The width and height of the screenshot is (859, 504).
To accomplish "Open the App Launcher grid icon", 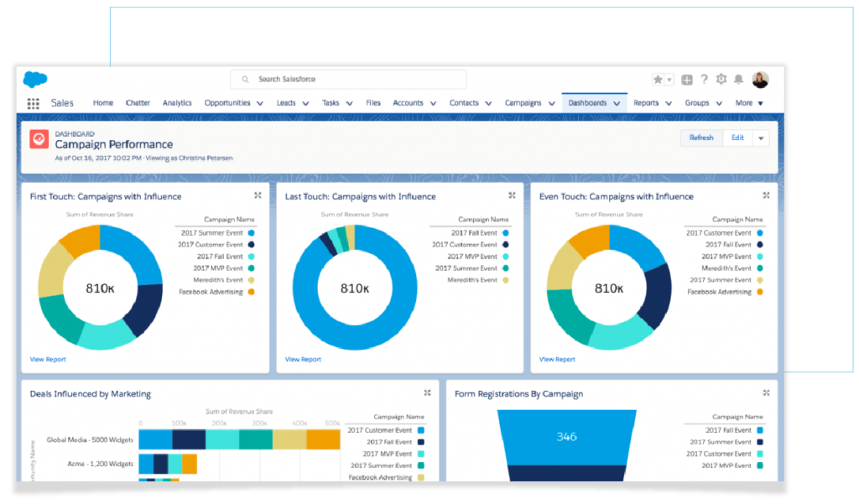I will pos(33,103).
